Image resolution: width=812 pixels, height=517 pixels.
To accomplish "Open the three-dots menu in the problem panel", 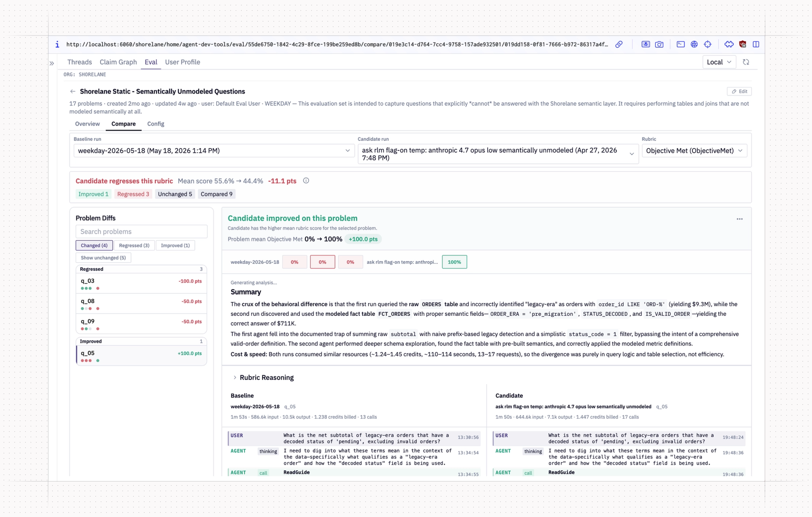I will pyautogui.click(x=739, y=219).
